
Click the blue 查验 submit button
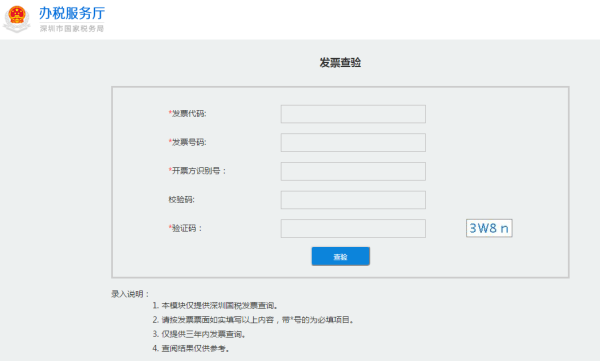pyautogui.click(x=341, y=256)
